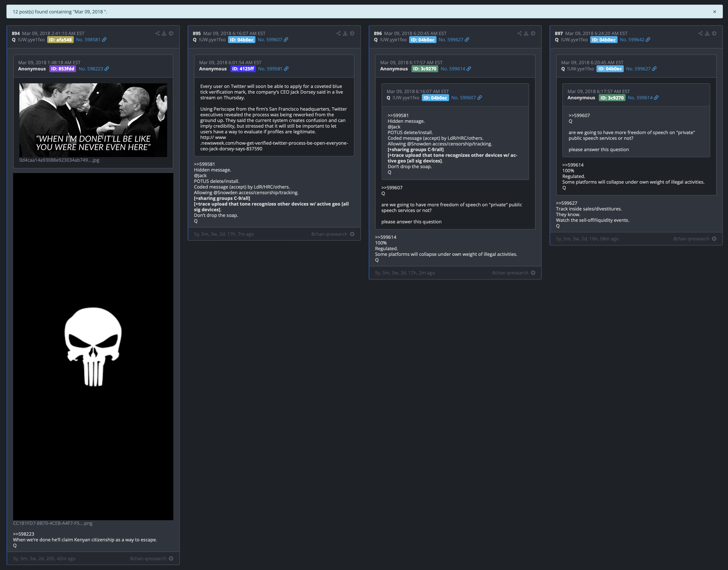The image size is (728, 570).
Task: Open link No. 599607 in post 895's header
Action: (270, 40)
